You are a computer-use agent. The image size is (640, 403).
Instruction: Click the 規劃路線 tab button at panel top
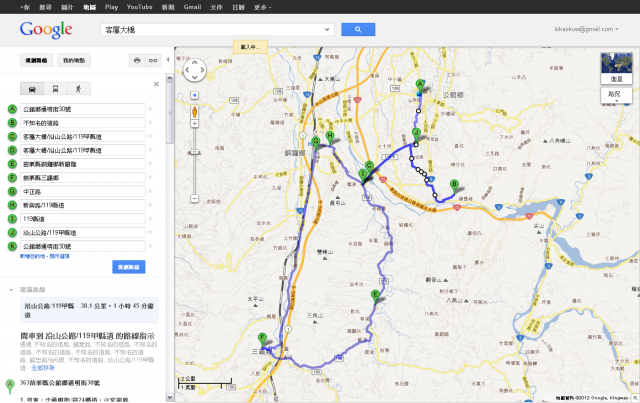36,60
